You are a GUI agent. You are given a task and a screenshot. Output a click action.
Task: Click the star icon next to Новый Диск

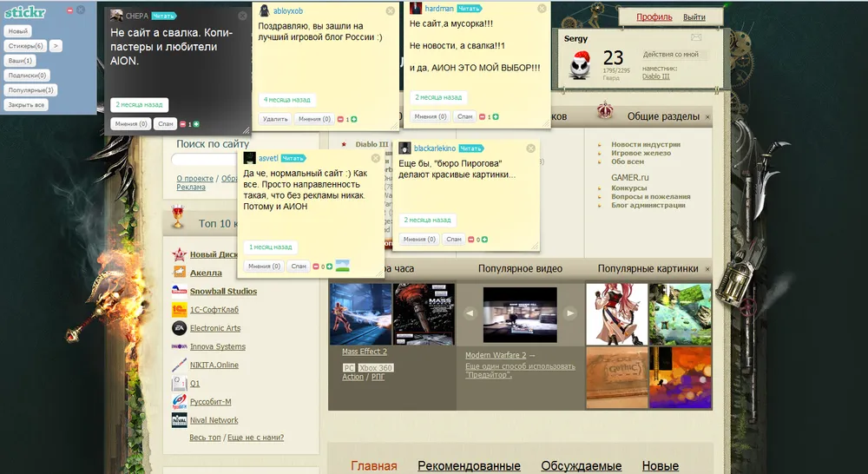pyautogui.click(x=179, y=254)
